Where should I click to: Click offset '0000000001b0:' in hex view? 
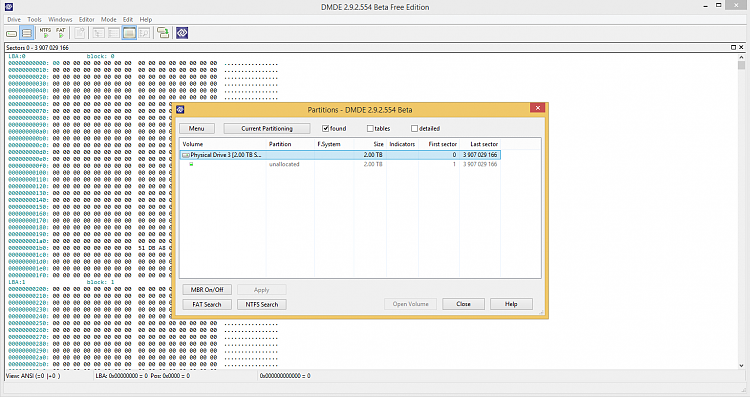tap(28, 248)
